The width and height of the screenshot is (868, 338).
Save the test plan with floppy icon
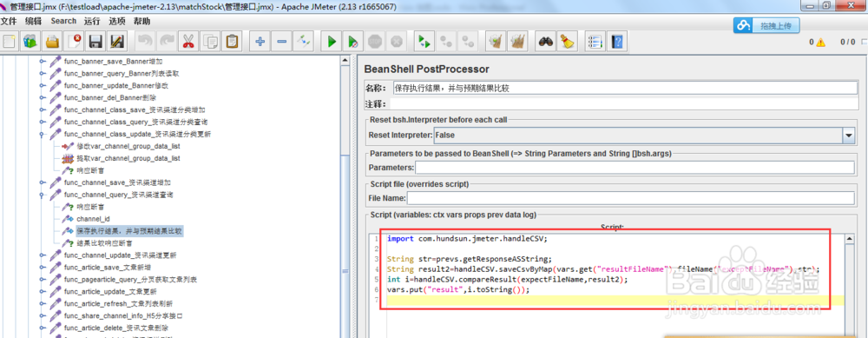[95, 42]
